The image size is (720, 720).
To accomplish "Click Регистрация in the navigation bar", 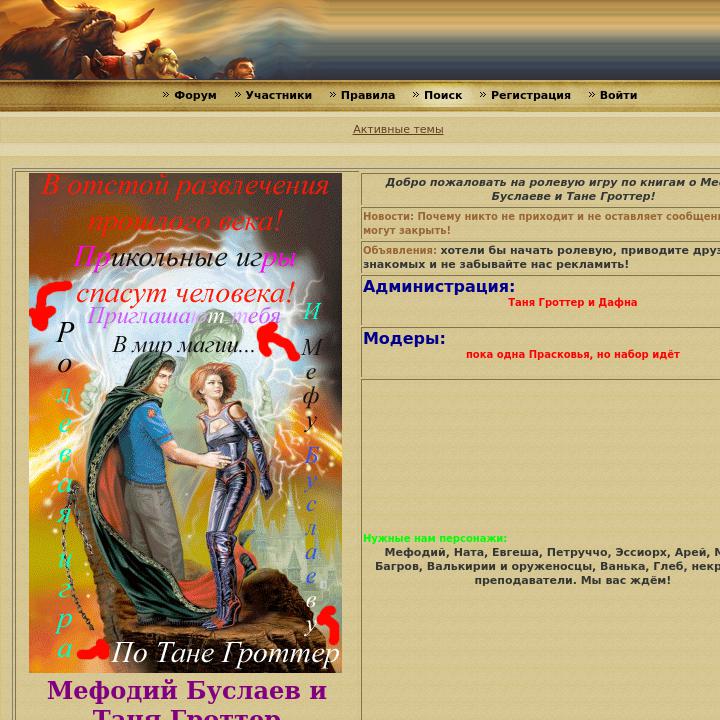I will (x=530, y=95).
